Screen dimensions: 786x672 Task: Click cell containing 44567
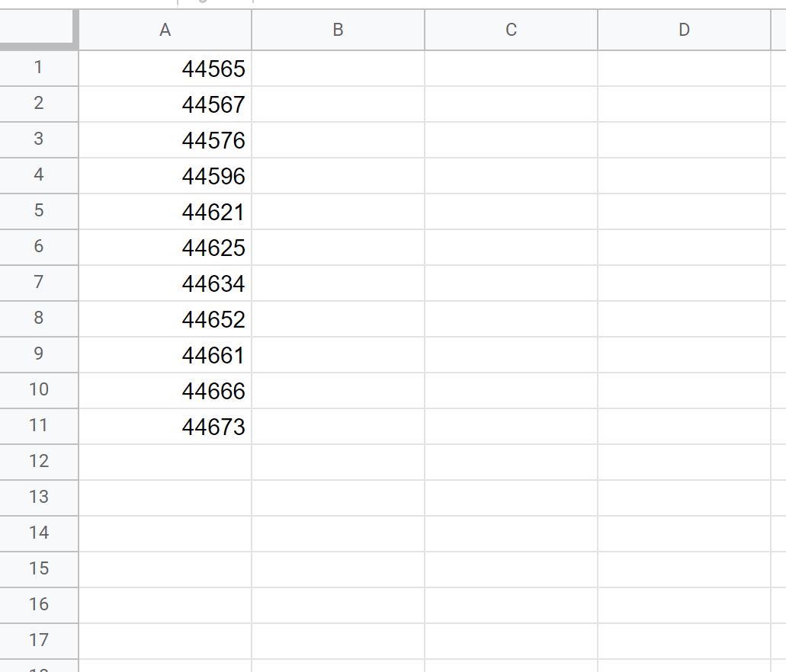click(165, 104)
